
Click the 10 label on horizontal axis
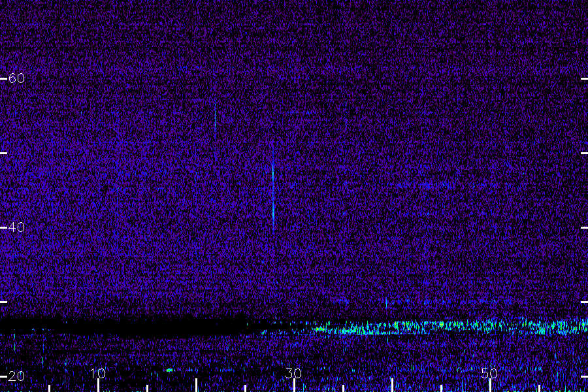tap(98, 373)
